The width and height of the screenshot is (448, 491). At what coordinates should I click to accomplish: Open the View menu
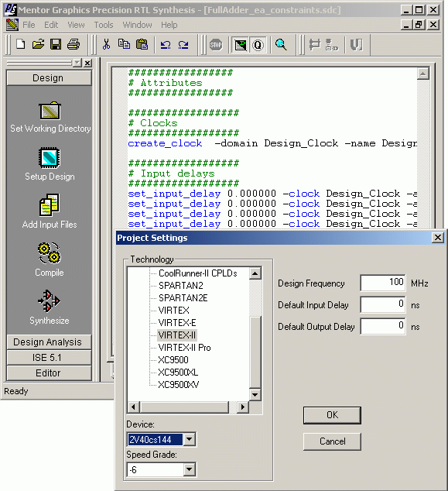pyautogui.click(x=76, y=25)
